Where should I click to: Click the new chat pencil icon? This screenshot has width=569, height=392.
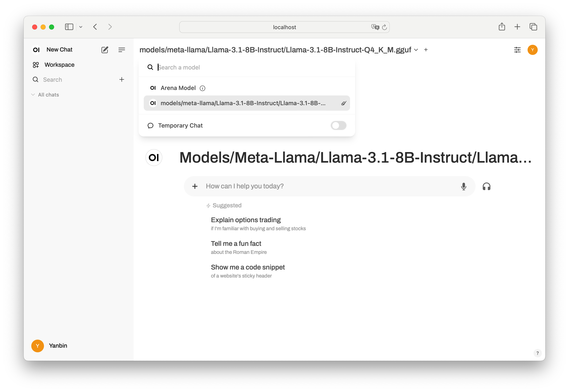105,50
